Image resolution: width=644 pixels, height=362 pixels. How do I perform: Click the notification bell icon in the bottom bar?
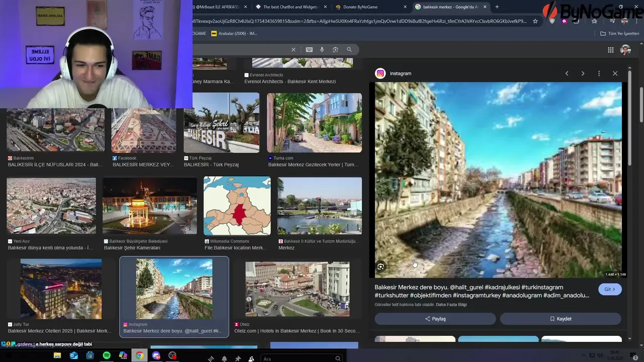click(x=224, y=358)
